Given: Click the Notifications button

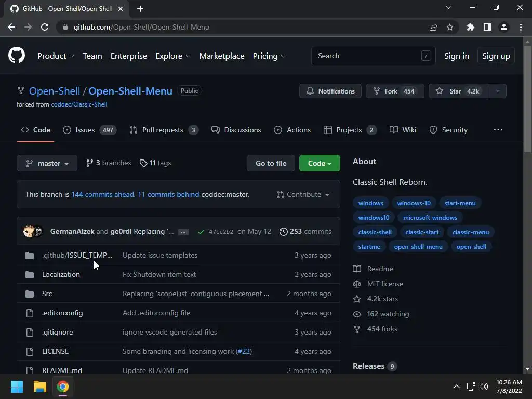Looking at the screenshot, I should coord(330,91).
